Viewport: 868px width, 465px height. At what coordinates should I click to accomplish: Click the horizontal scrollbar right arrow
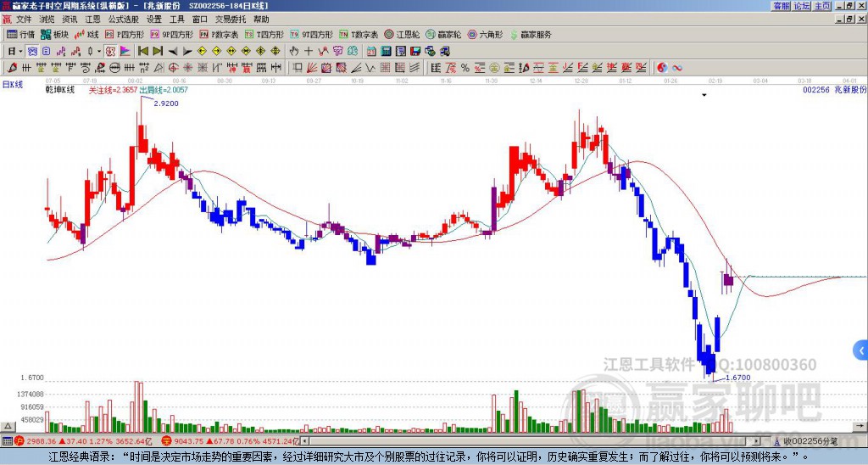coord(757,441)
